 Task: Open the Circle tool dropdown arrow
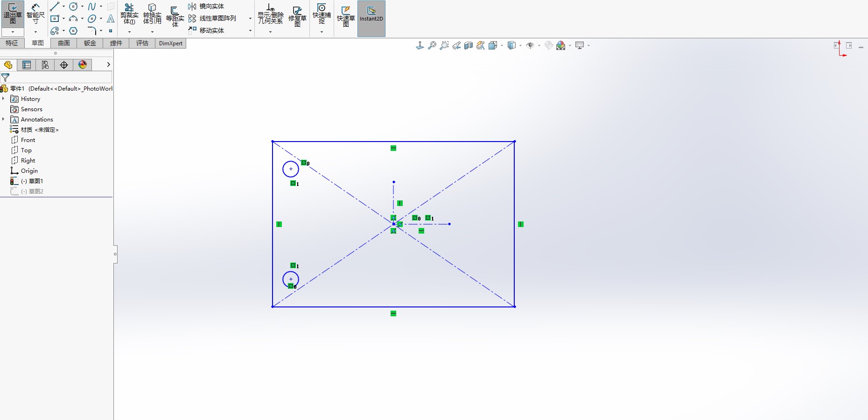point(82,7)
